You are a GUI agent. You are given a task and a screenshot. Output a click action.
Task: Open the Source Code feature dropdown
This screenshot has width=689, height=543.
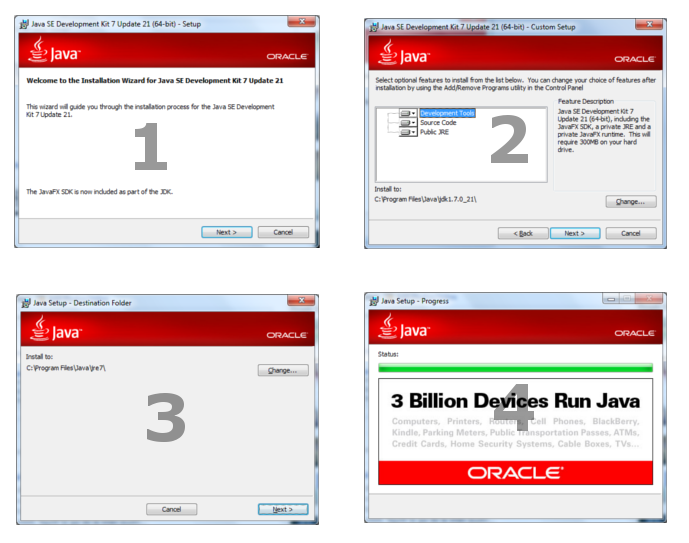coord(408,123)
